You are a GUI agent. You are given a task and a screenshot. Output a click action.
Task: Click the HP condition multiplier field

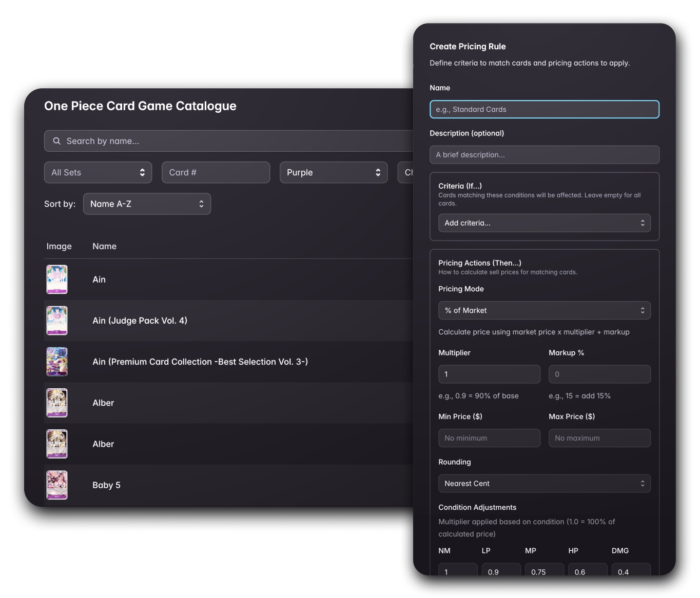[x=588, y=569]
